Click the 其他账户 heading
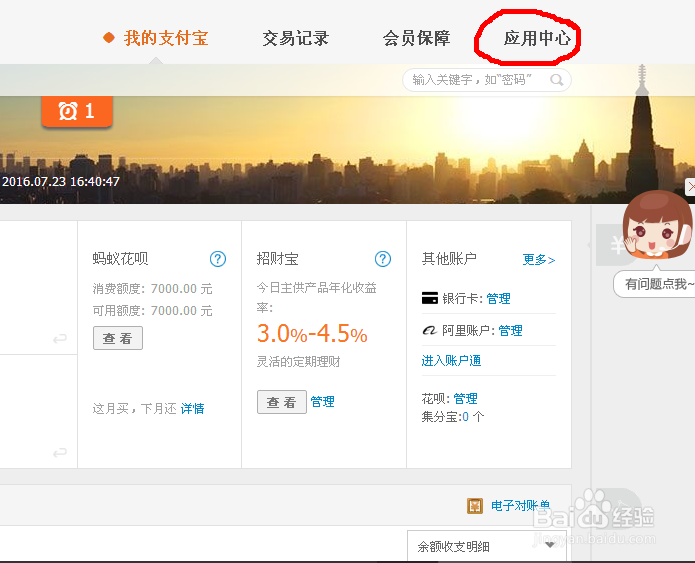The height and width of the screenshot is (563, 695). 449,258
